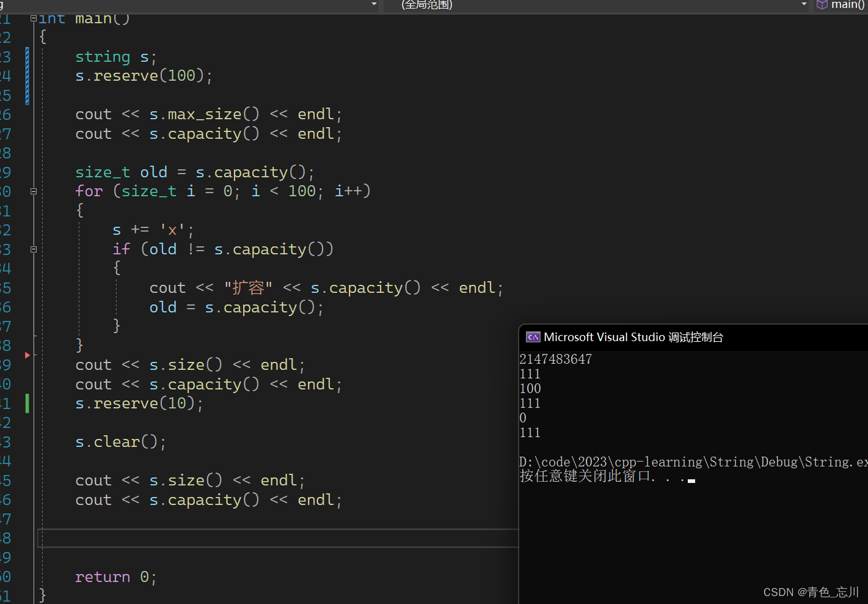Click the s.max_size() output statement
868x604 pixels.
[209, 114]
